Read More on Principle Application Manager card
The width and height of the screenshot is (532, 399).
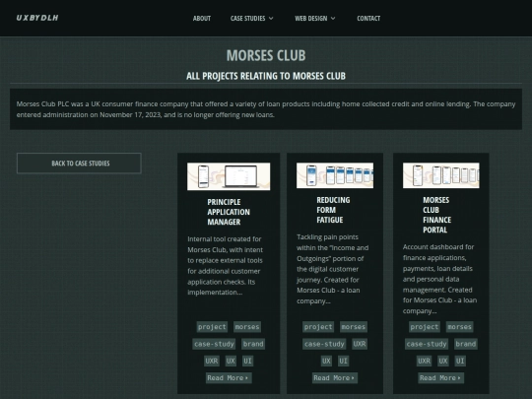click(x=229, y=378)
